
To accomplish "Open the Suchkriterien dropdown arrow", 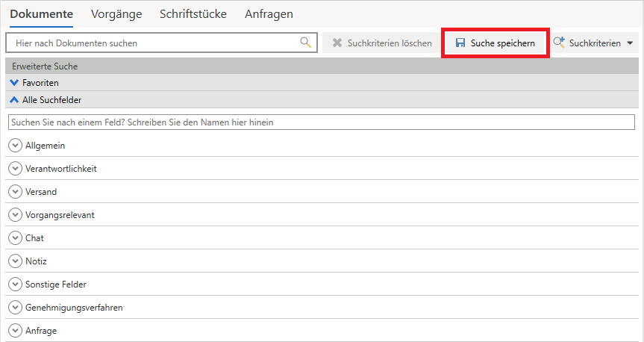I will coord(630,43).
